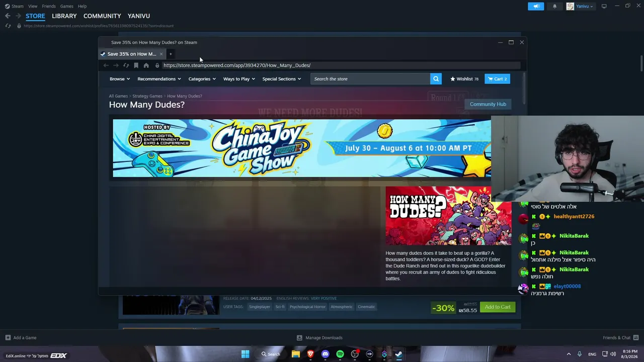Open a new tab in popup browser
Screen dimensions: 644x362
coord(171,54)
